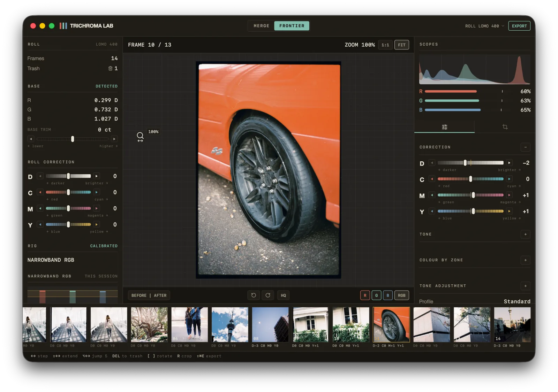Nudge Base Trim lower with left arrow
558x392 pixels.
pyautogui.click(x=31, y=139)
